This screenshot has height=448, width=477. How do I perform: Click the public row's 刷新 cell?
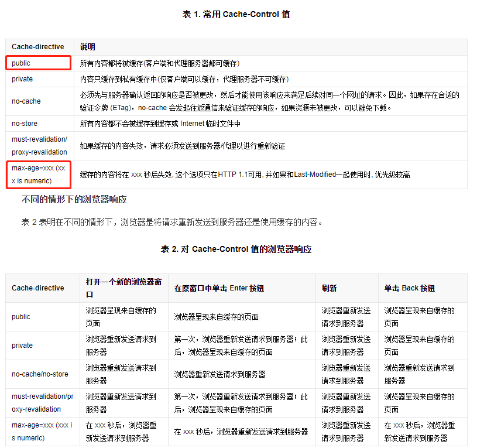[x=346, y=317]
